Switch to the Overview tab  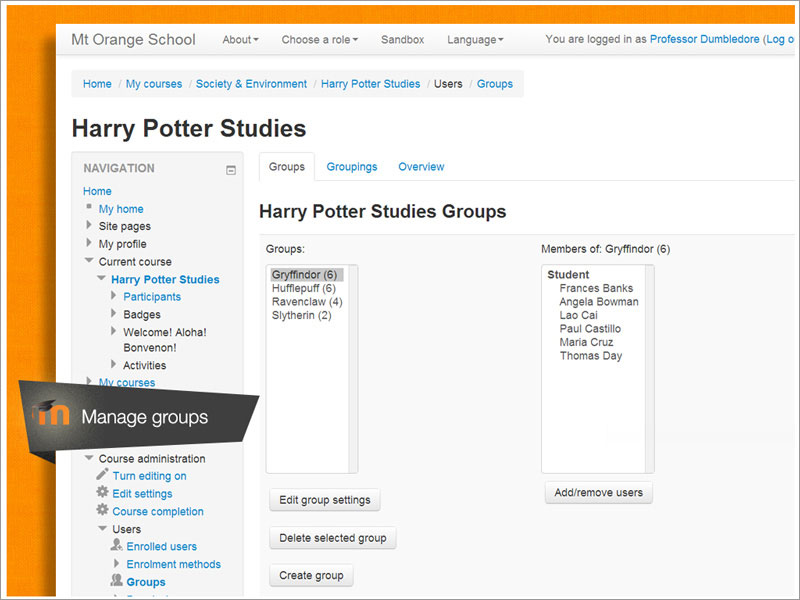click(421, 167)
